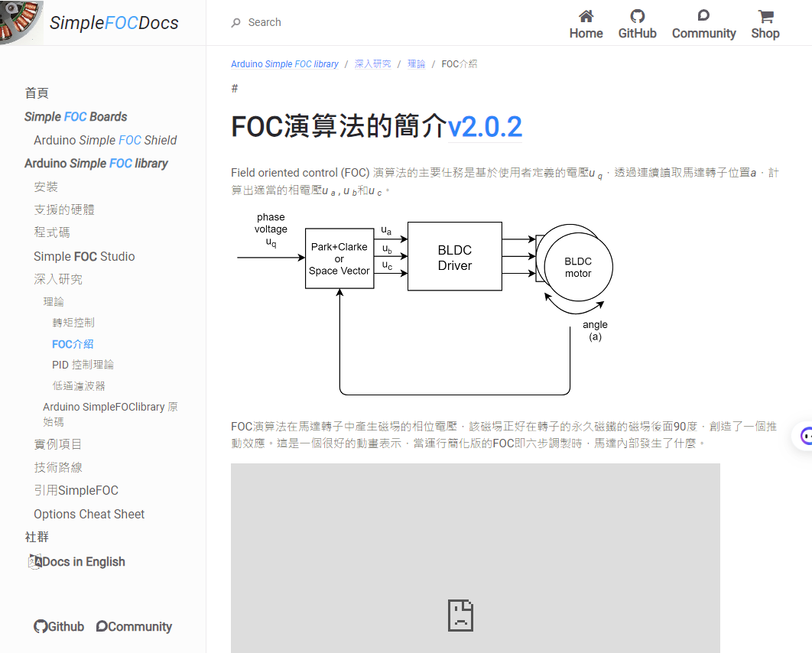Open 支援的硬體 sidebar item
The height and width of the screenshot is (653, 812).
(64, 210)
